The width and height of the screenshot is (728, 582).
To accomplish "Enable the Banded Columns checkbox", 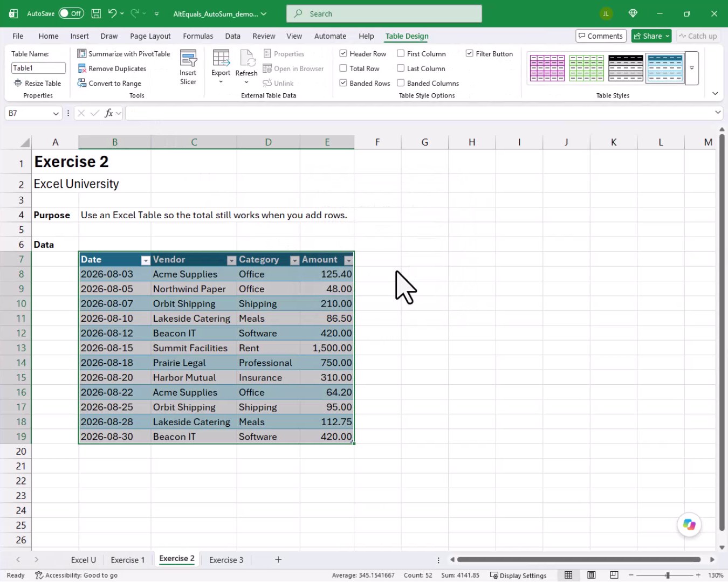I will pyautogui.click(x=401, y=82).
